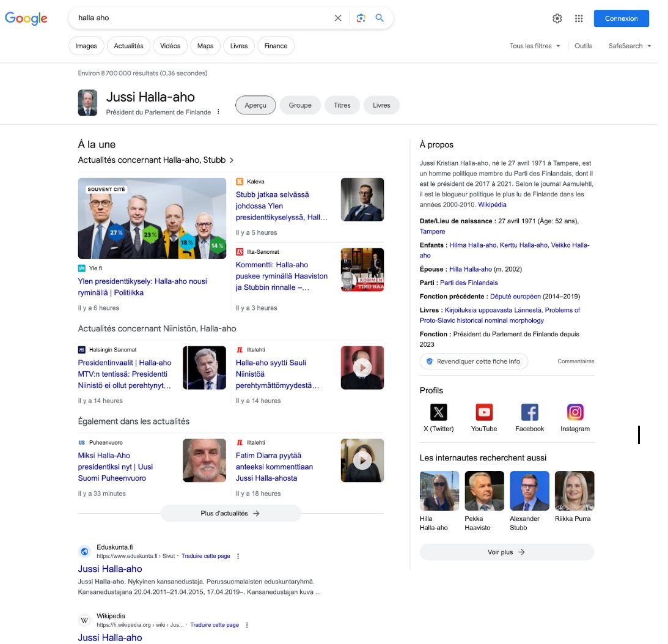Open the Député européen link
This screenshot has height=644, width=668.
click(515, 296)
